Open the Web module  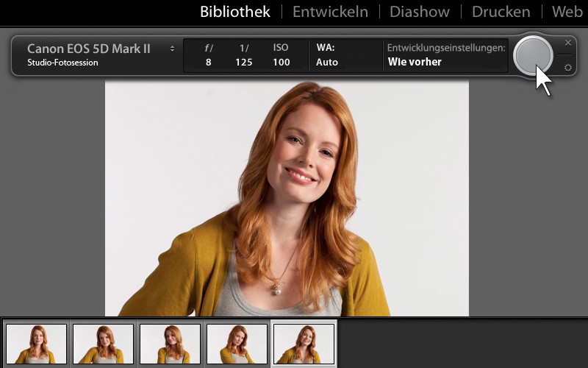(567, 12)
